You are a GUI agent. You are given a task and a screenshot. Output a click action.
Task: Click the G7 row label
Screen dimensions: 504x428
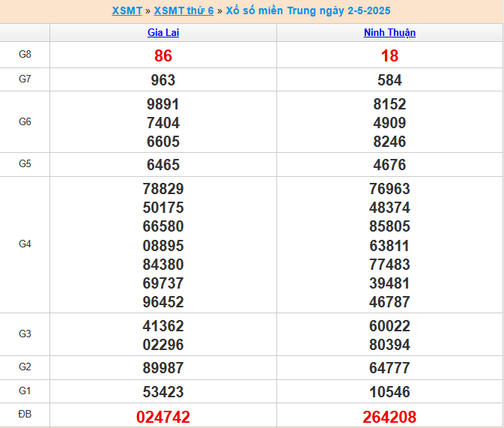coord(25,79)
